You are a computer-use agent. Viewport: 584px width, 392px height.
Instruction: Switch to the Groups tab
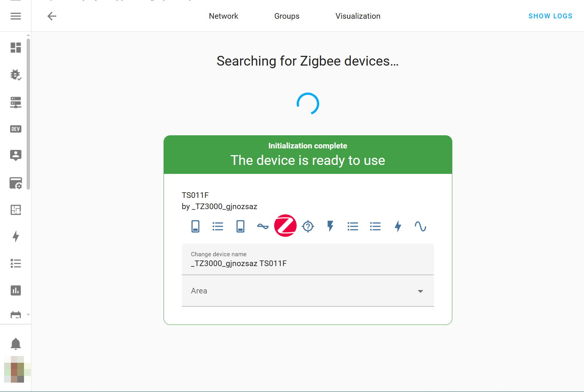point(287,16)
